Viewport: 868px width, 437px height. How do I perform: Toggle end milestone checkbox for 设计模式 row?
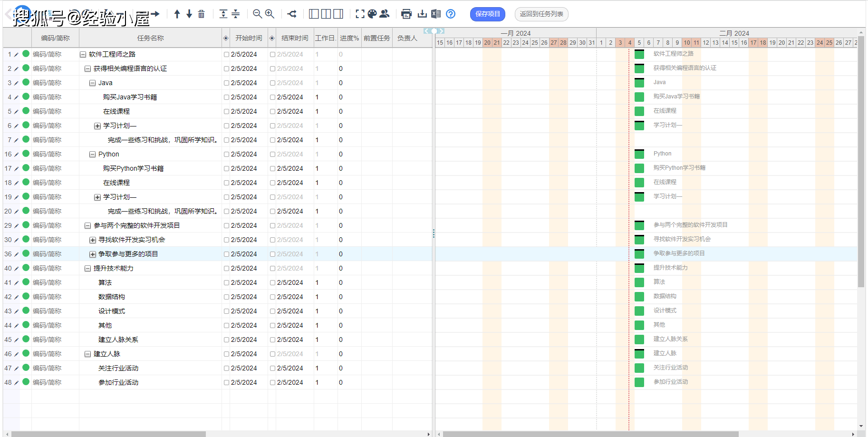(272, 311)
